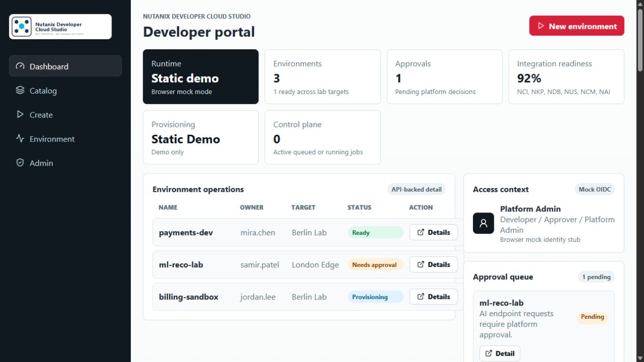Click the Environment activity pulse icon

20,138
